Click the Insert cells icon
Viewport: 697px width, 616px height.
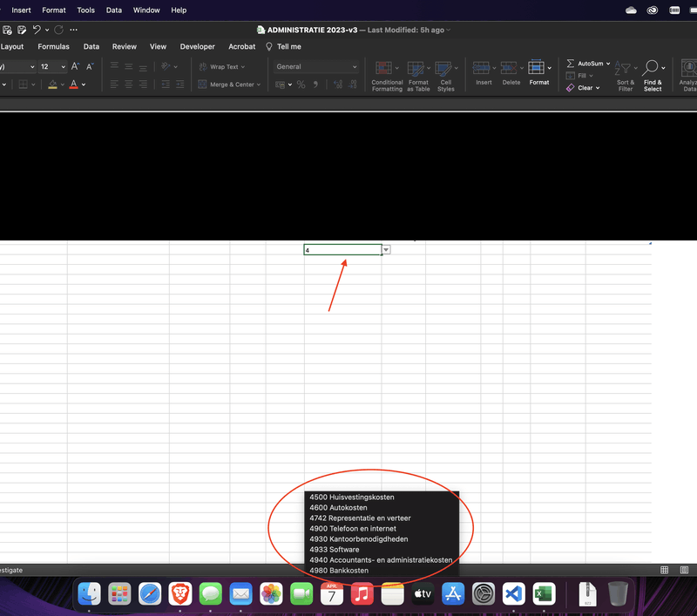point(482,68)
